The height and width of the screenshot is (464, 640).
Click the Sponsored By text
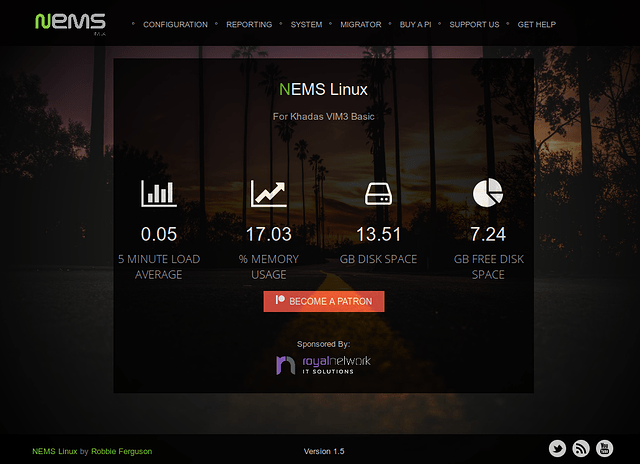click(323, 344)
